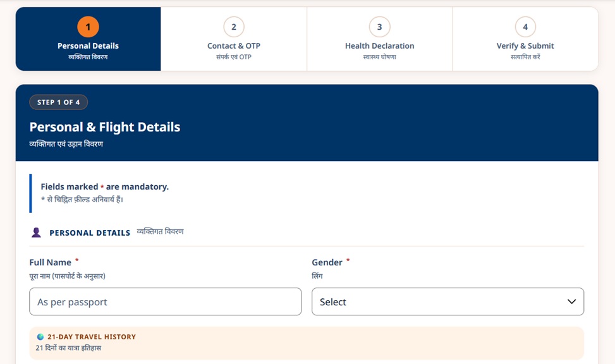Switch to the Health Declaration step

pos(379,39)
